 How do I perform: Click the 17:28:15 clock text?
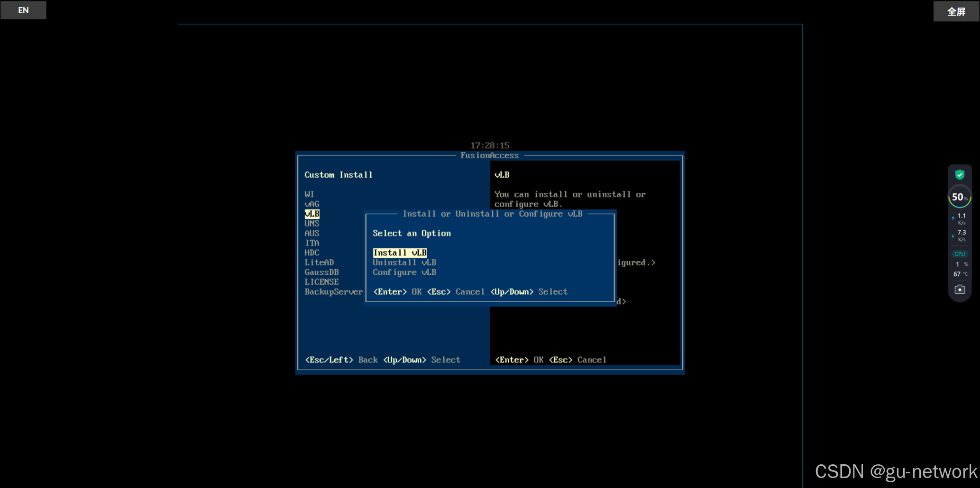tap(490, 145)
